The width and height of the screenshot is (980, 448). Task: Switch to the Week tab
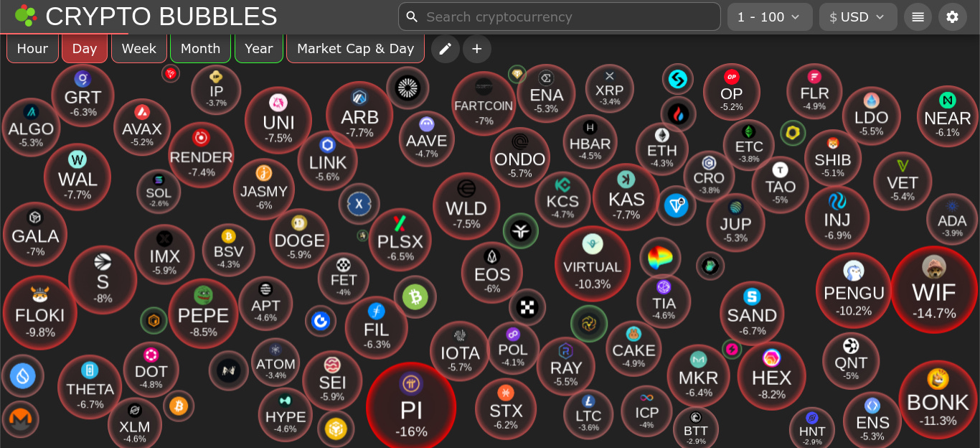pyautogui.click(x=138, y=49)
